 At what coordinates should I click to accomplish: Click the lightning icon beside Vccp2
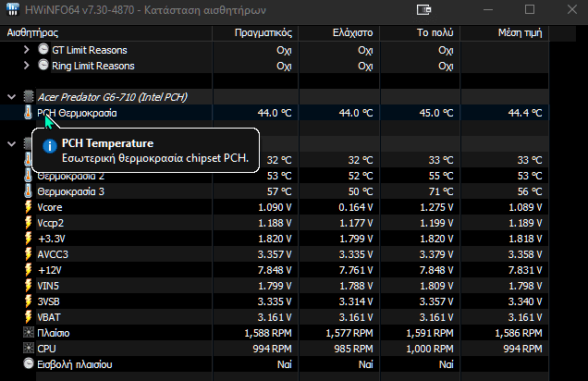pos(28,223)
